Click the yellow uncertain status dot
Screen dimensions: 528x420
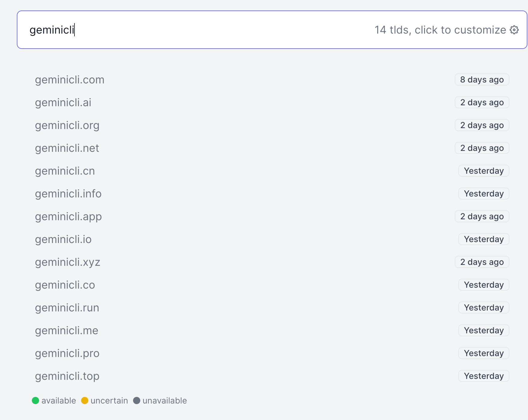[x=85, y=400]
